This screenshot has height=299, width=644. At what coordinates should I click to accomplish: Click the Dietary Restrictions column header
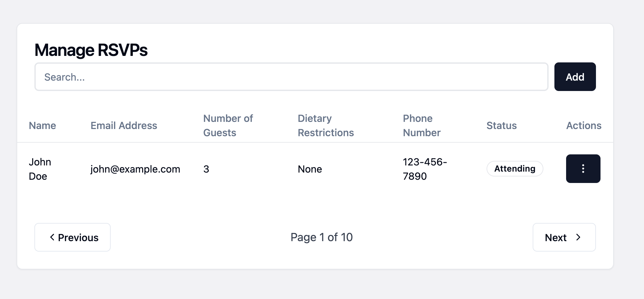326,126
